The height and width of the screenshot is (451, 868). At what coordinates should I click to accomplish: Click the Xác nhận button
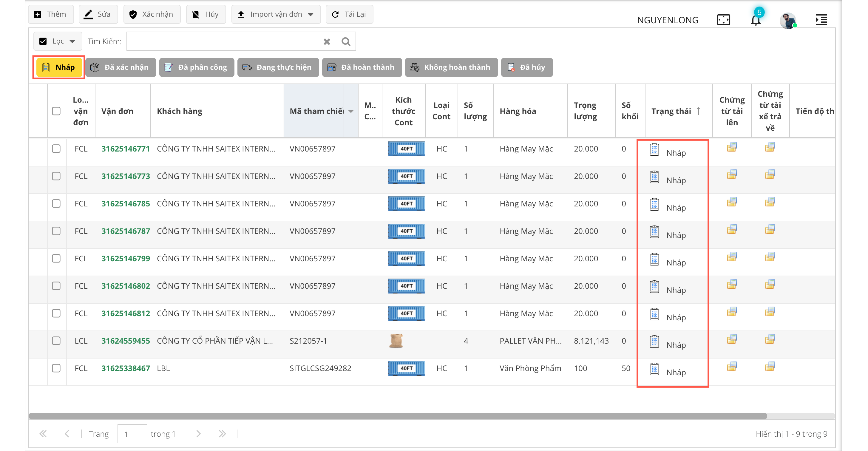point(152,14)
